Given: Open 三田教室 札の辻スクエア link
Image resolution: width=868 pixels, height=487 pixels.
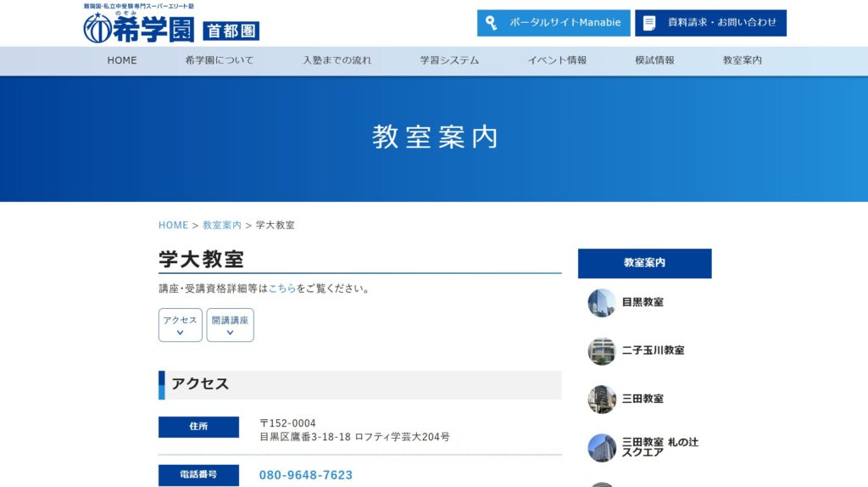Looking at the screenshot, I should point(659,447).
